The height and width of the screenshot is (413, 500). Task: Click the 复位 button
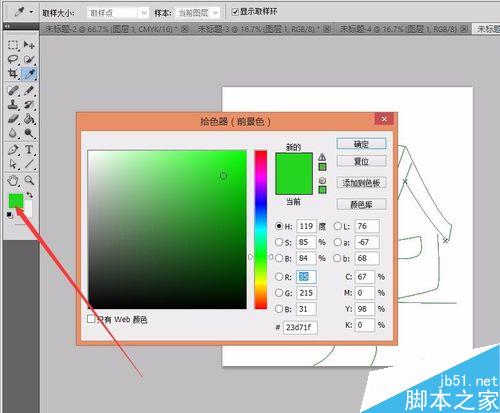point(362,161)
